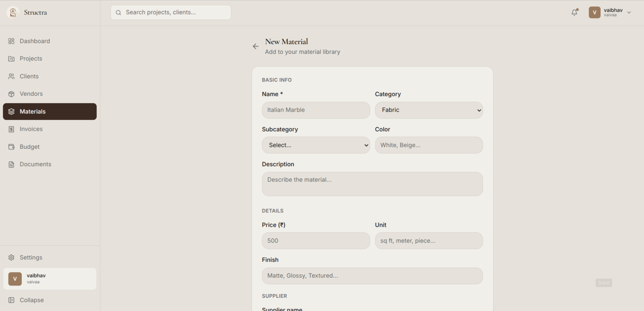Click the Documents file icon
The height and width of the screenshot is (311, 644).
pos(11,164)
